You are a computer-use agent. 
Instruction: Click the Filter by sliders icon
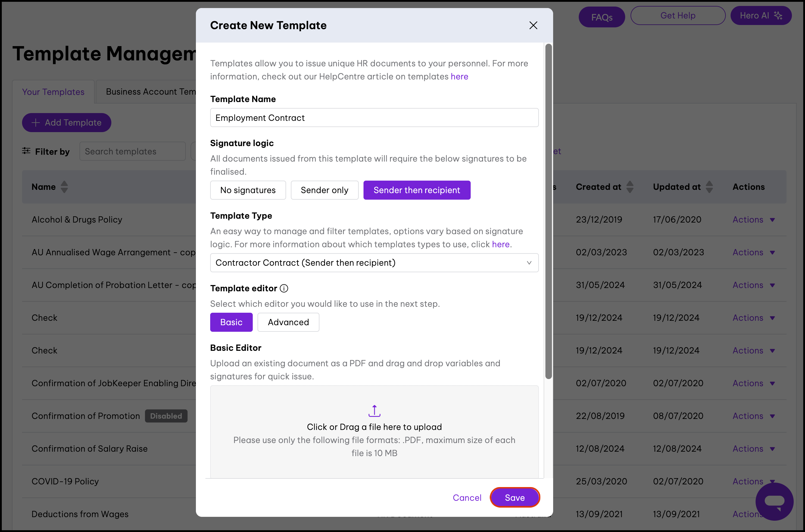(26, 151)
